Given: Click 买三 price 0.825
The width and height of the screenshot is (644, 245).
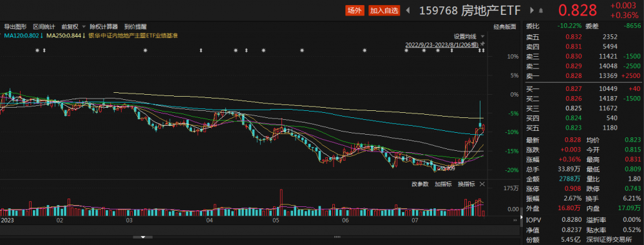Looking at the screenshot, I should pos(573,108).
